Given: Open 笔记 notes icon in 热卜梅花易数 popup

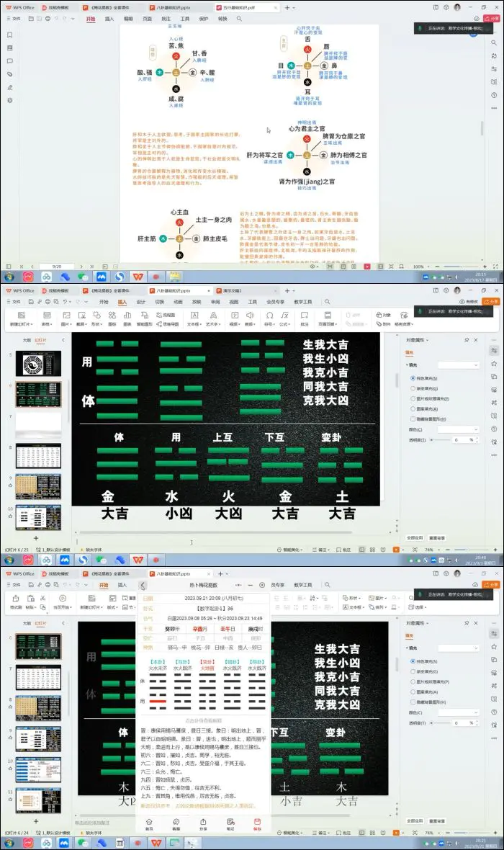Looking at the screenshot, I should (230, 822).
